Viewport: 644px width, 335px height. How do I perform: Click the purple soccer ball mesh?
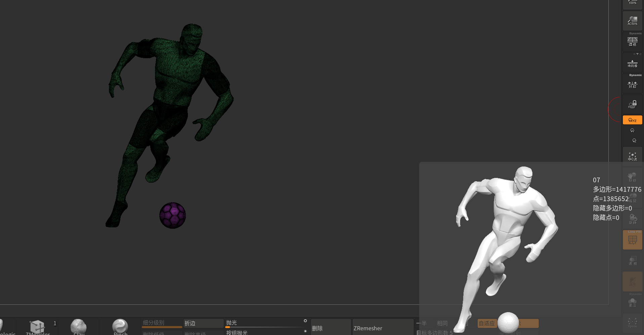(172, 215)
